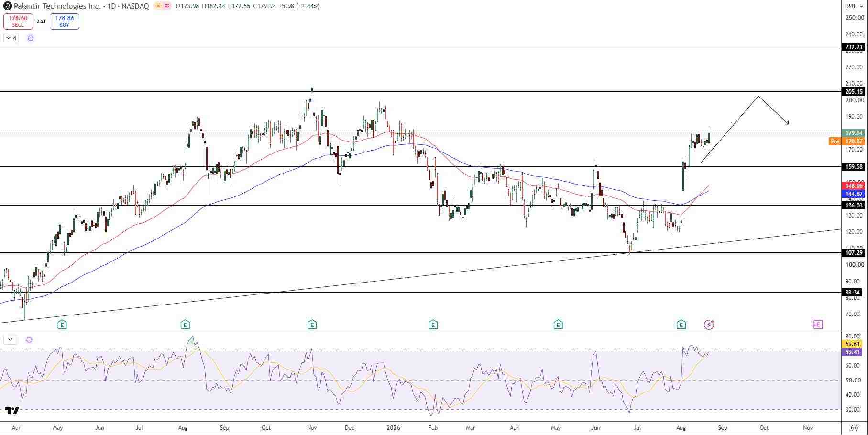Click the purple refresh icon beside legend count 4
The width and height of the screenshot is (868, 435).
pyautogui.click(x=31, y=38)
